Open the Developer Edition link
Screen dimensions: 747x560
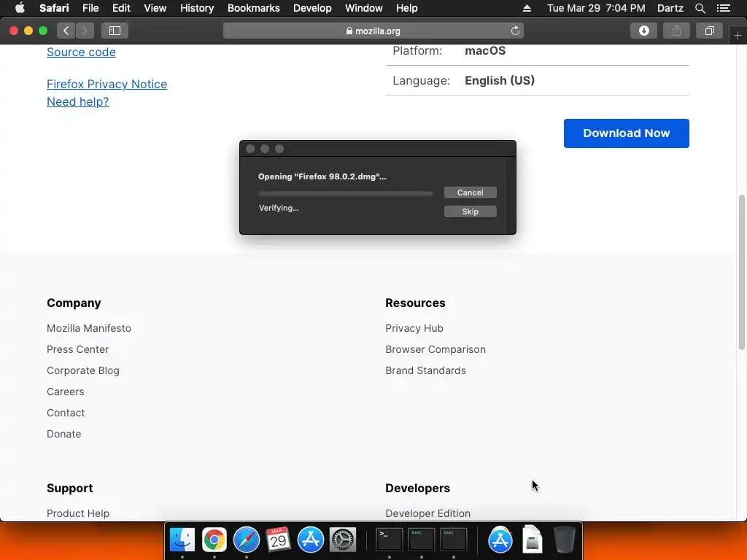tap(427, 513)
